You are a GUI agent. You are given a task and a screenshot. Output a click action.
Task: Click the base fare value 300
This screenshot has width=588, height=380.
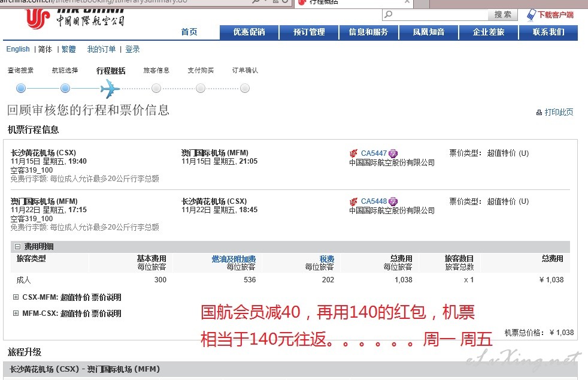(160, 280)
